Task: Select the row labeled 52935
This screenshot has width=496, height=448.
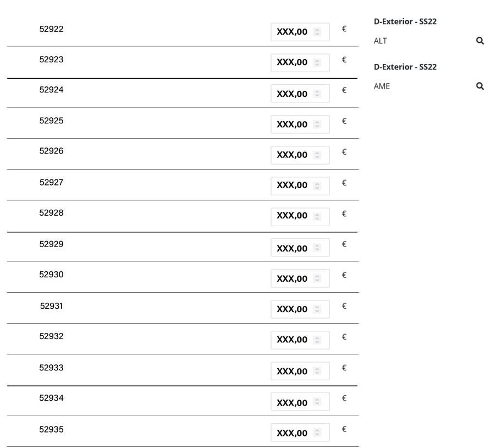Action: 51,429
